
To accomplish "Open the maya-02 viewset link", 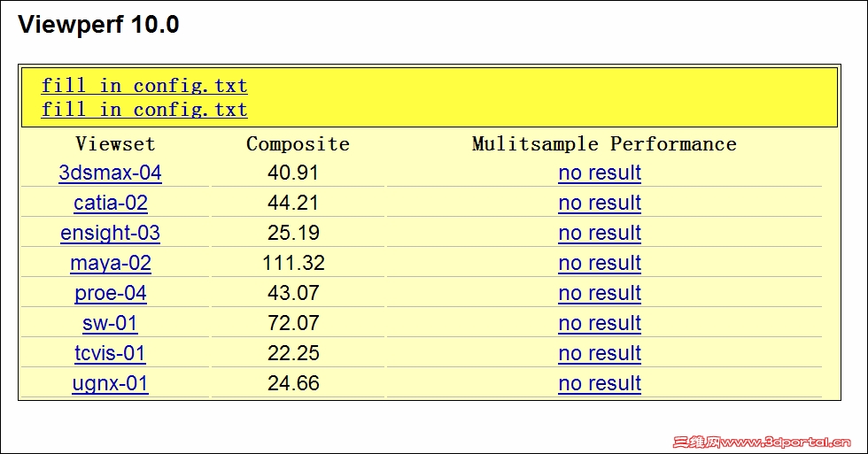I will [110, 263].
